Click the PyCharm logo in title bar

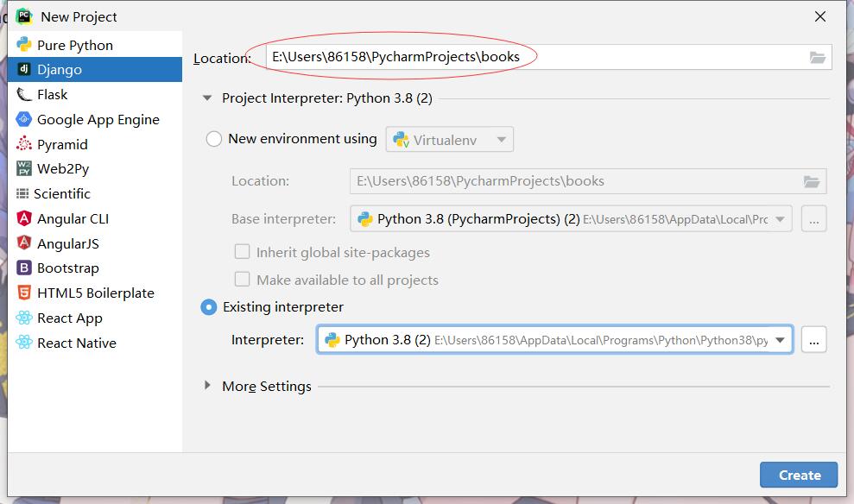click(24, 16)
